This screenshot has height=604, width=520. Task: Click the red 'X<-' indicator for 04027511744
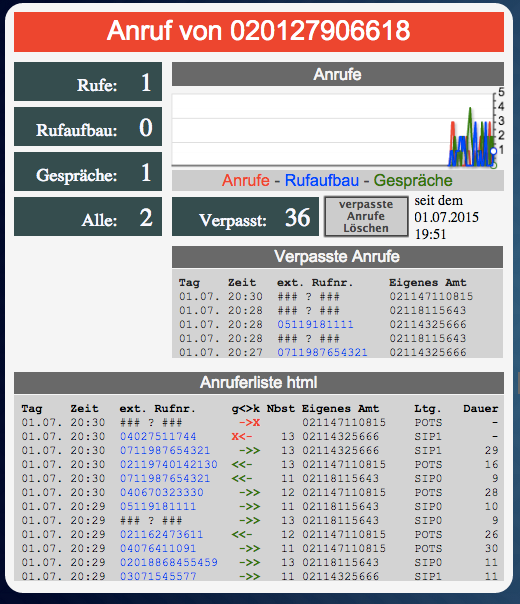(x=242, y=436)
